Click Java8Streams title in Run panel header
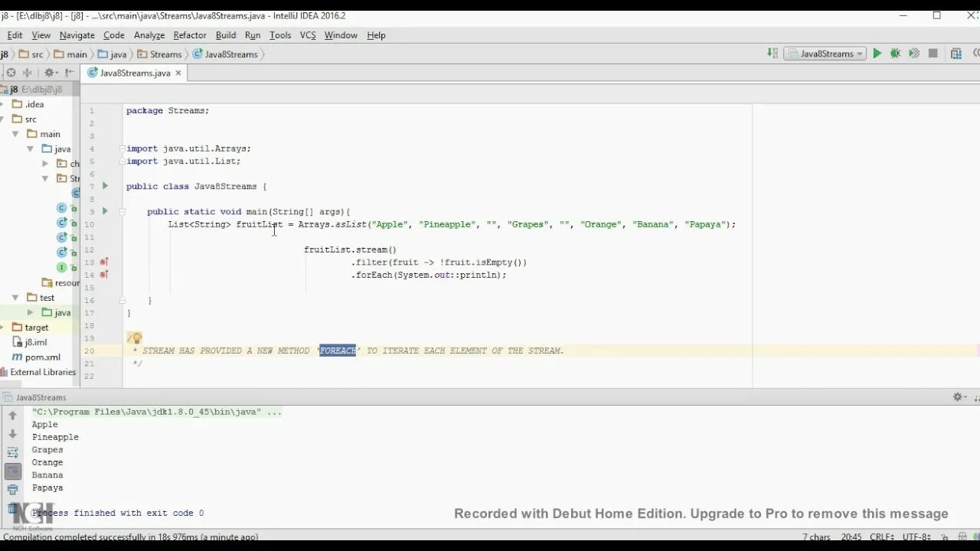 [41, 397]
